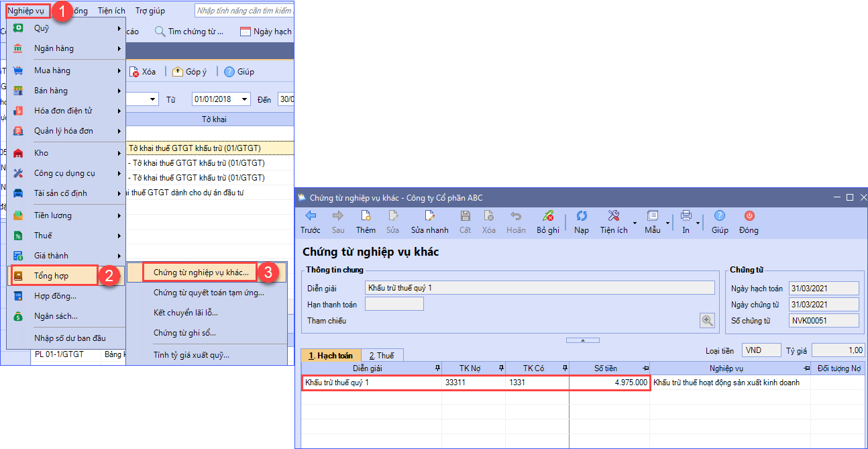Viewport: 868px width, 449px height.
Task: Click the Số tiền cell 4.975.000
Action: click(x=609, y=383)
